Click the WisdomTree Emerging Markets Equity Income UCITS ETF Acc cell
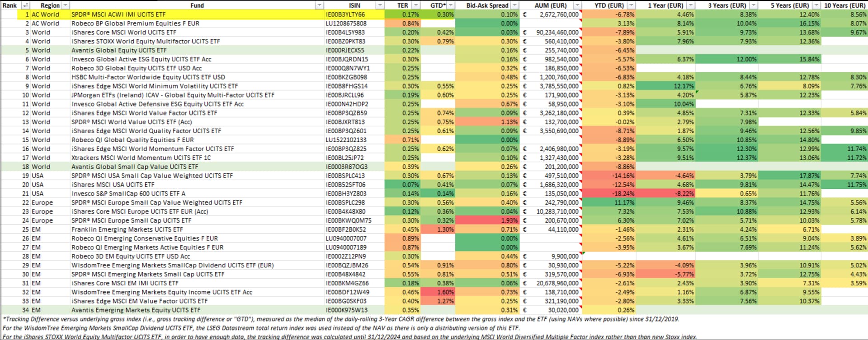 point(197,292)
